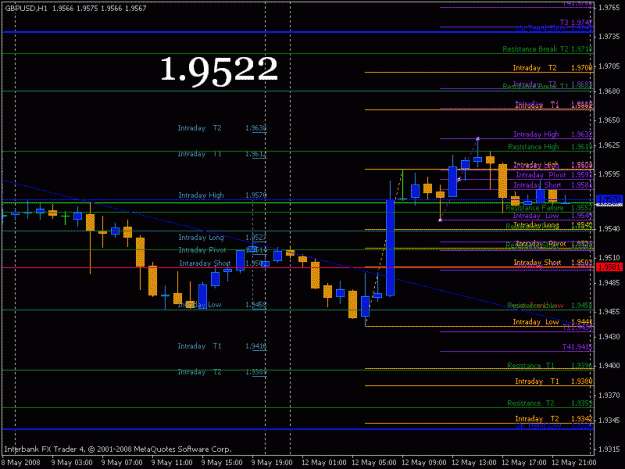Click the large 1.9522 price readout

point(218,71)
